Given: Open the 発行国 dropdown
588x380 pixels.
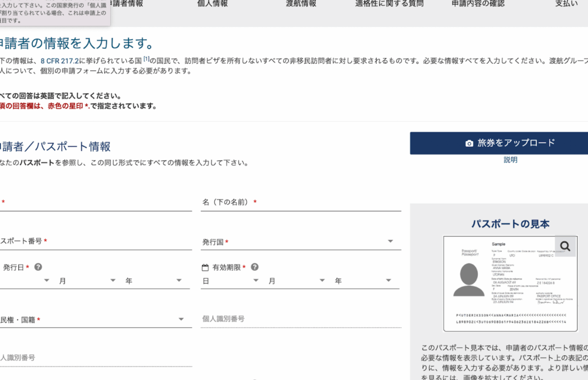Looking at the screenshot, I should pyautogui.click(x=300, y=242).
